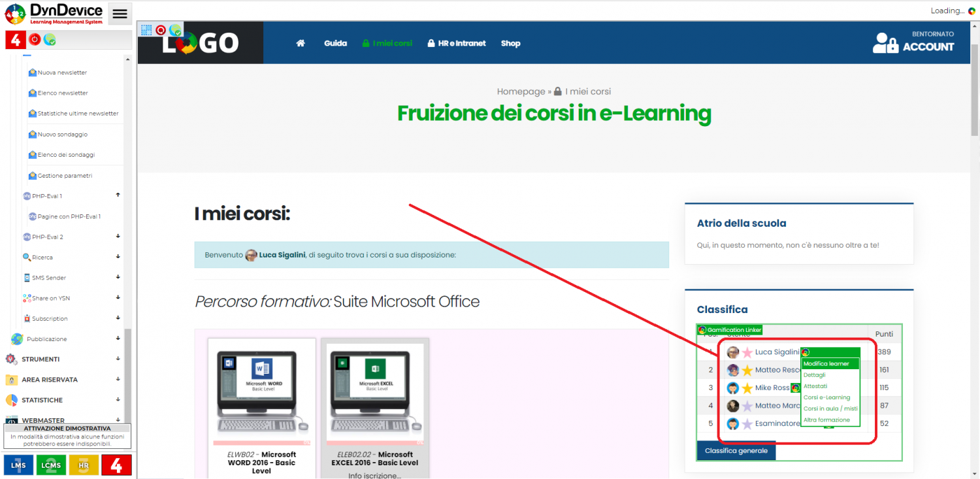Click the Microsoft Word course thumbnail

click(261, 389)
